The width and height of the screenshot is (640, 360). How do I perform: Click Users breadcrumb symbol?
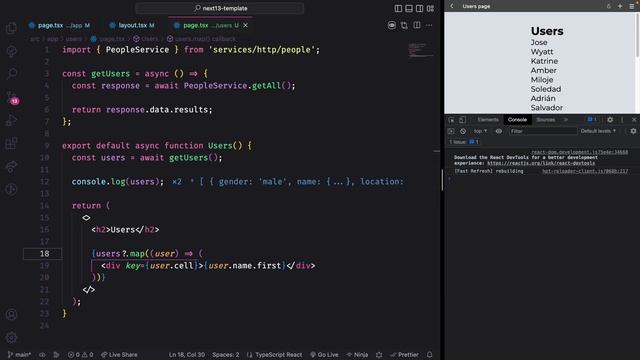(145, 39)
